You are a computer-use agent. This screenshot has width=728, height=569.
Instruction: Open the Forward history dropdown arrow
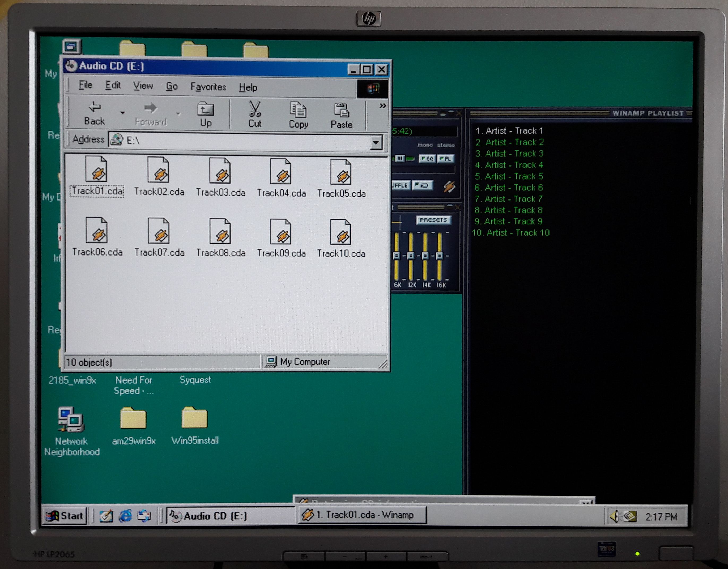pos(178,114)
